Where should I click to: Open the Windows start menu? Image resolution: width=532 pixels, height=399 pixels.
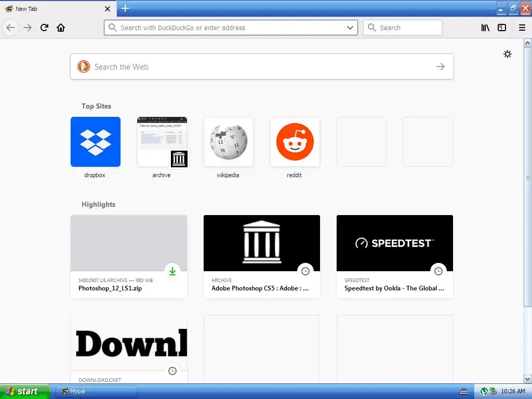coord(25,391)
